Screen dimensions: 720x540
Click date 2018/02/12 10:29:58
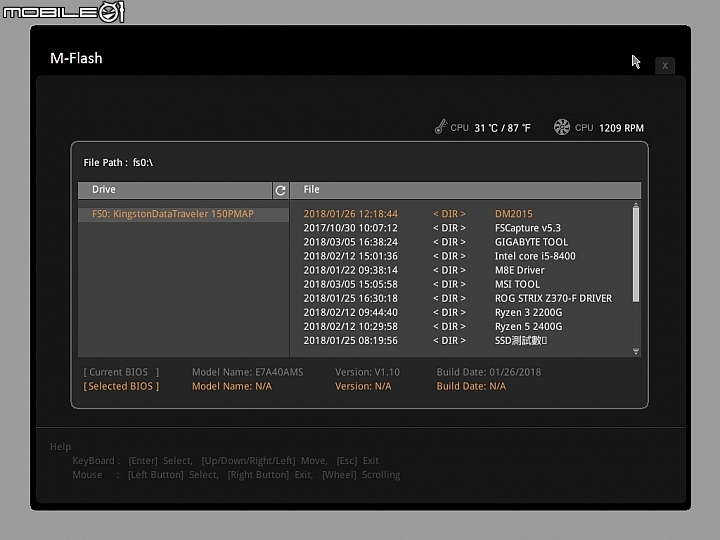(x=350, y=326)
